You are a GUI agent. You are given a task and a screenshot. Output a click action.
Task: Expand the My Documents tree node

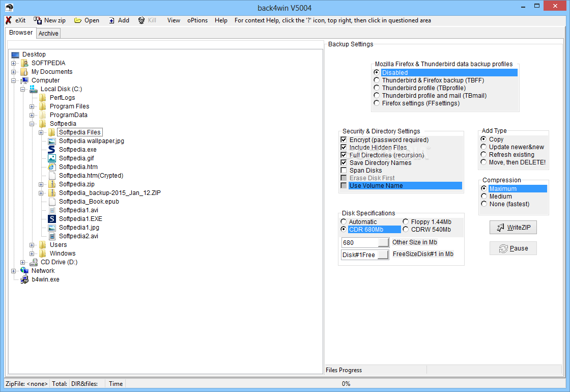coord(13,72)
